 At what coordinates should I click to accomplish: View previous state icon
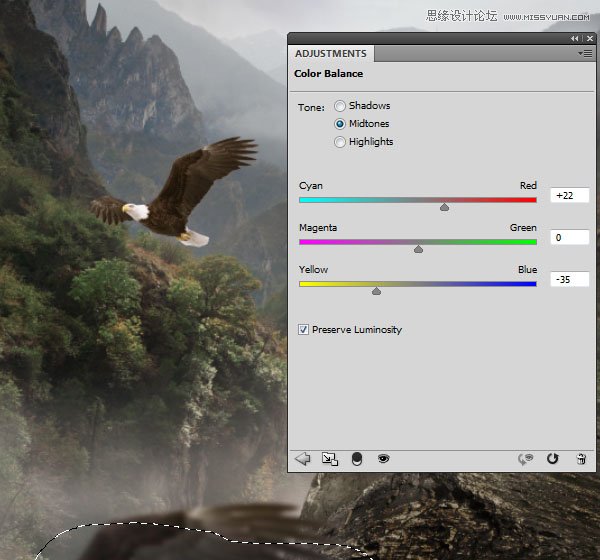click(x=526, y=459)
